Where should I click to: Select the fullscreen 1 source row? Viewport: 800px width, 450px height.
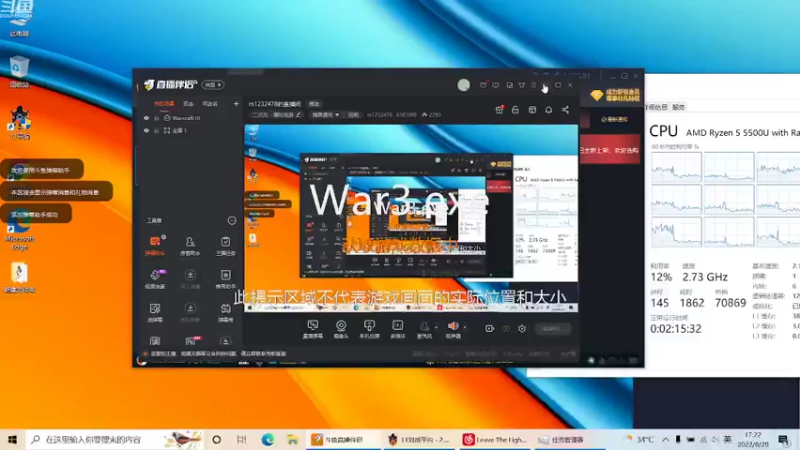pyautogui.click(x=190, y=131)
